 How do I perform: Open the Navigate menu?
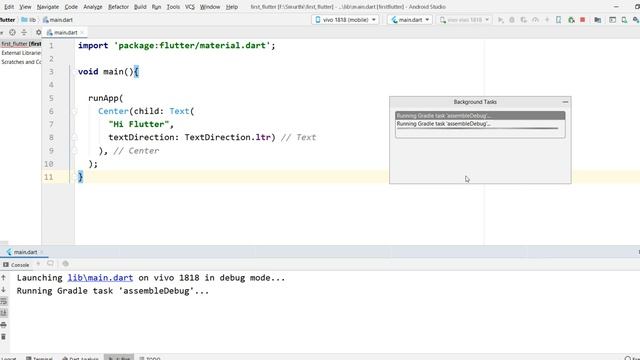click(x=48, y=7)
